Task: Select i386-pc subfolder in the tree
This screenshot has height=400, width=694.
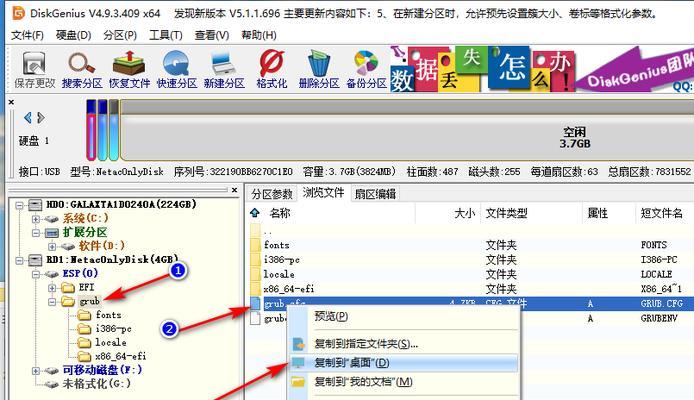Action: [113, 329]
